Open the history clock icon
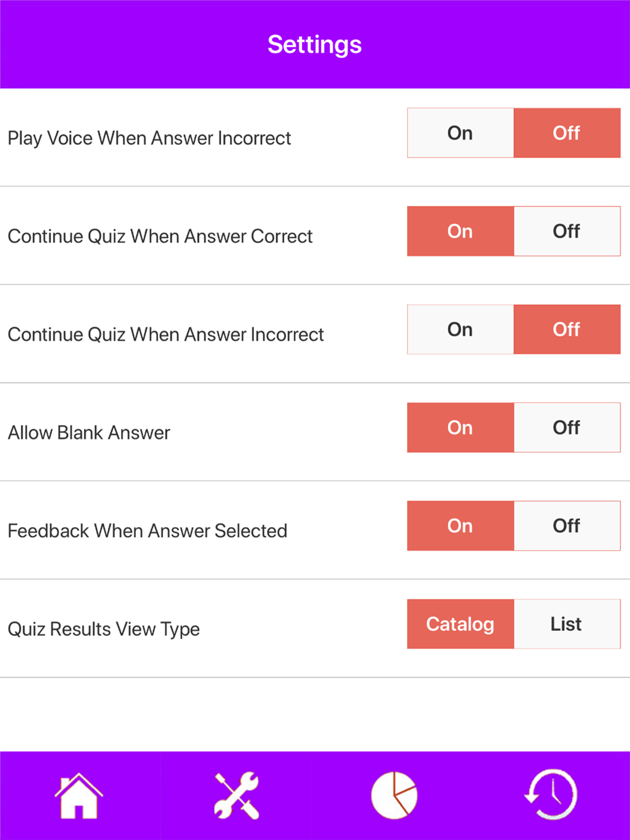 tap(551, 796)
